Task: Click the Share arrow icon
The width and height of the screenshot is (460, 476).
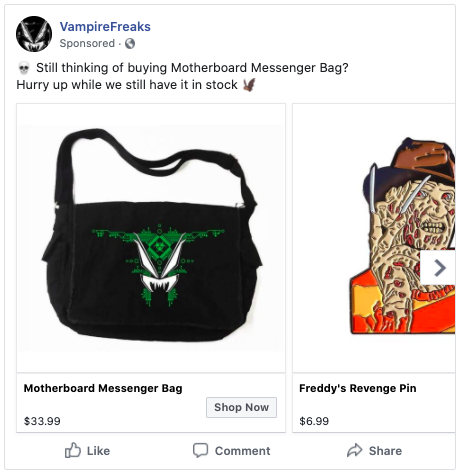Action: click(354, 450)
